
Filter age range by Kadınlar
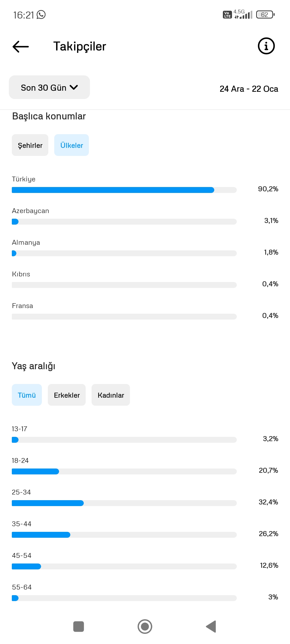coord(111,395)
